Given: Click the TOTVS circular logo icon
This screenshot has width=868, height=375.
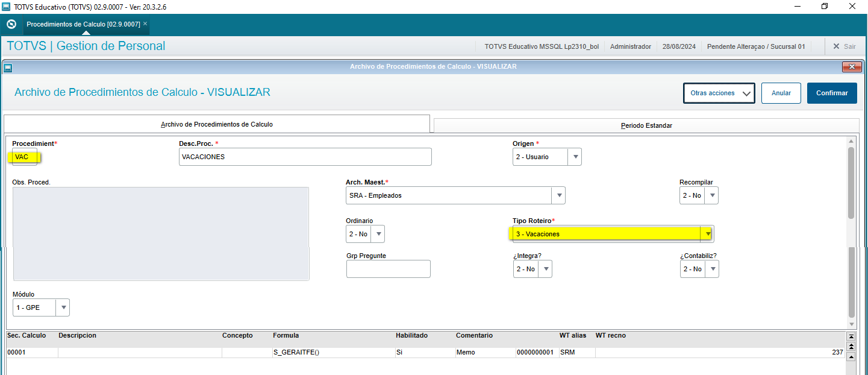Looking at the screenshot, I should coord(11,24).
